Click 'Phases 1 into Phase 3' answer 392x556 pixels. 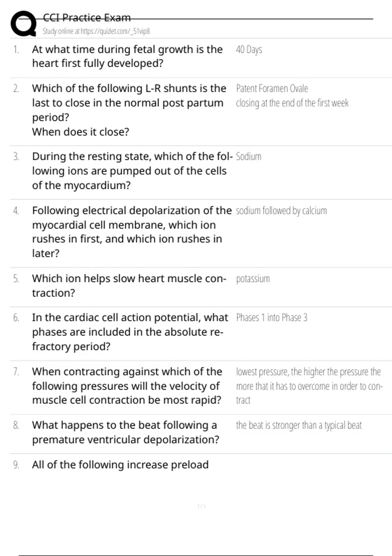272,318
